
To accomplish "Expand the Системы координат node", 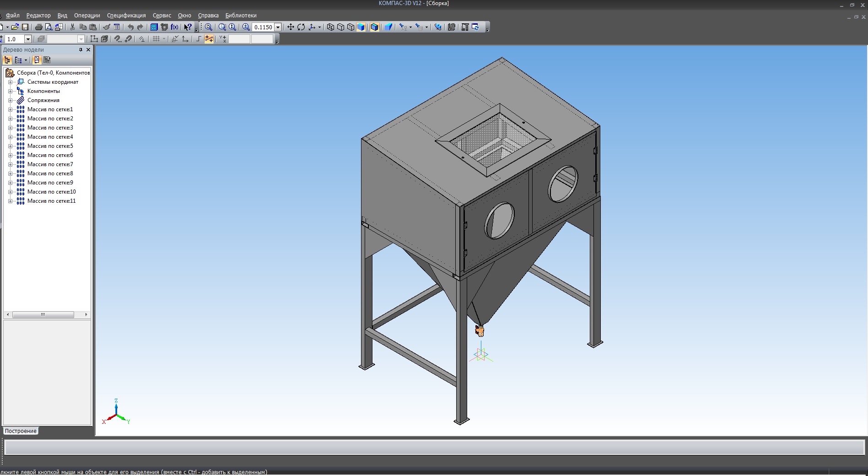I will coord(10,82).
